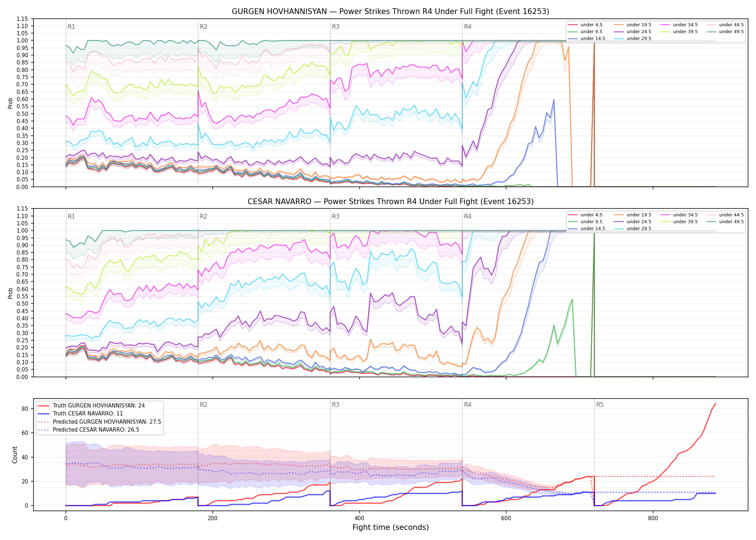756x540 pixels.
Task: Click the 60 tick label on Count axis
Action: [x=25, y=433]
